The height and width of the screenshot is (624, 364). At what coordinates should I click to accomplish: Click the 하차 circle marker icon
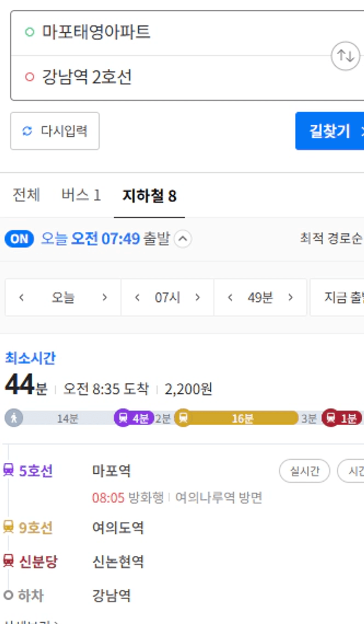tap(8, 595)
